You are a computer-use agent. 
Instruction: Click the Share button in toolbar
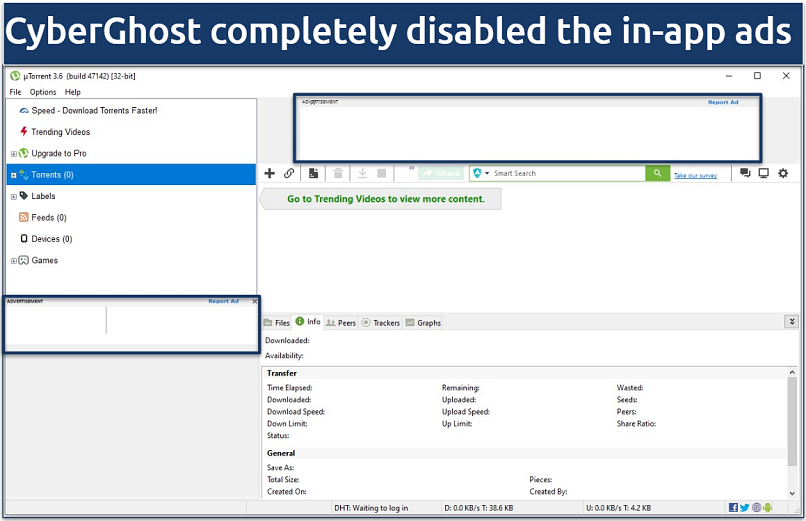click(x=441, y=173)
